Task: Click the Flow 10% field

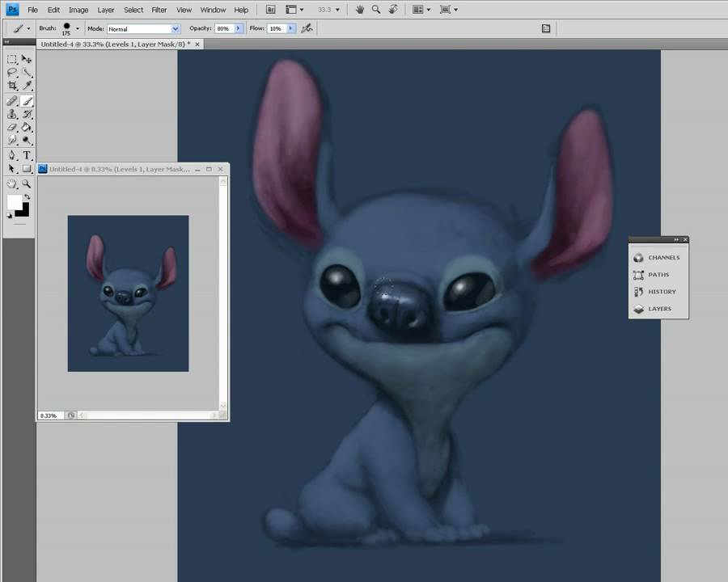Action: tap(277, 28)
